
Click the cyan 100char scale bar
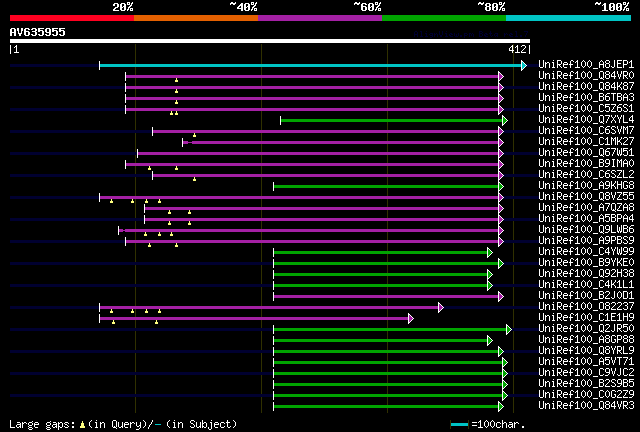(459, 425)
